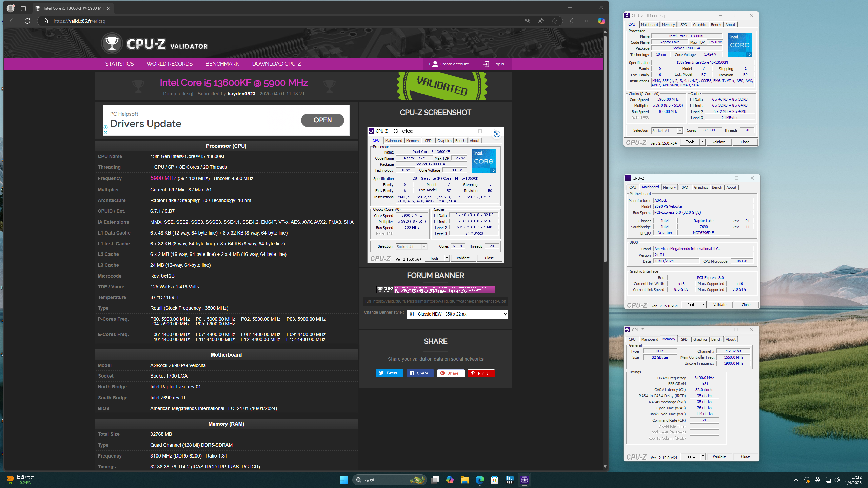Click the forum banner image
The image size is (868, 488).
(435, 290)
